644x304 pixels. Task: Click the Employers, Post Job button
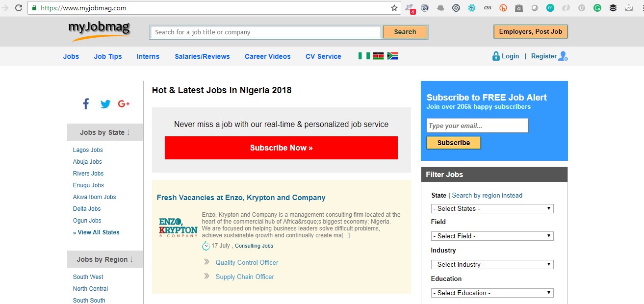[531, 31]
